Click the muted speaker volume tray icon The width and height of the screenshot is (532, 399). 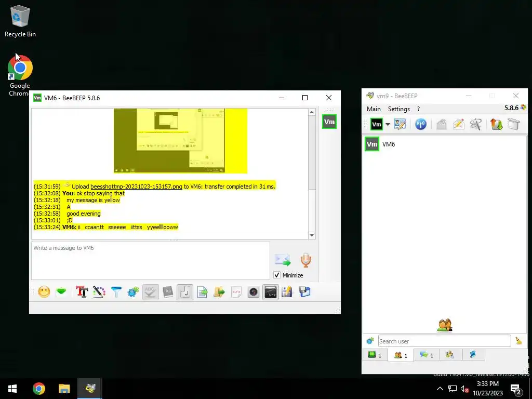(x=464, y=389)
